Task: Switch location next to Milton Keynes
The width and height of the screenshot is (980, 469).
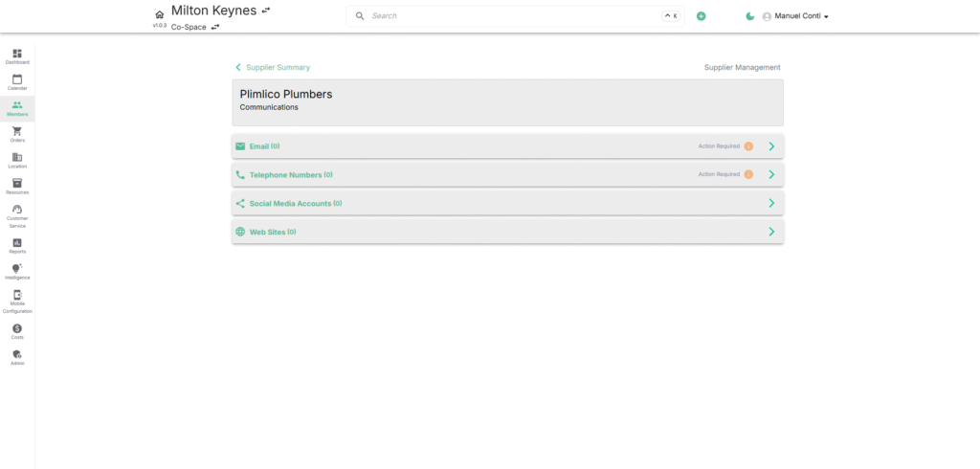Action: tap(266, 11)
